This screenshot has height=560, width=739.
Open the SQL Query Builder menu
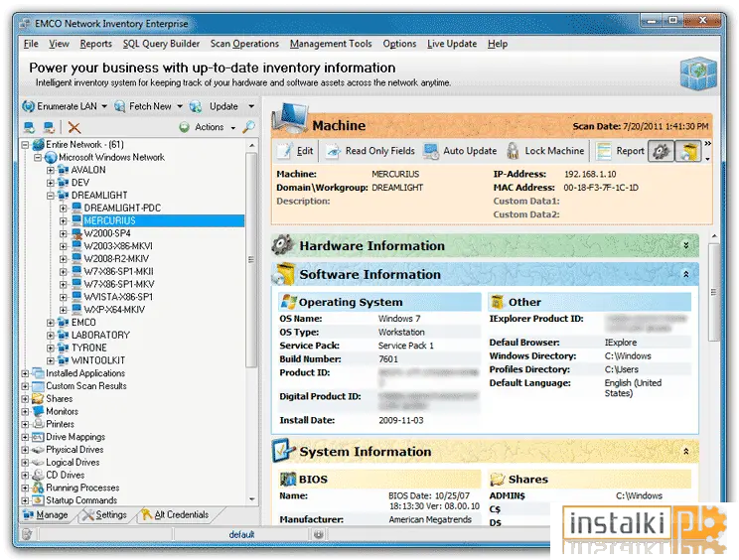(161, 44)
